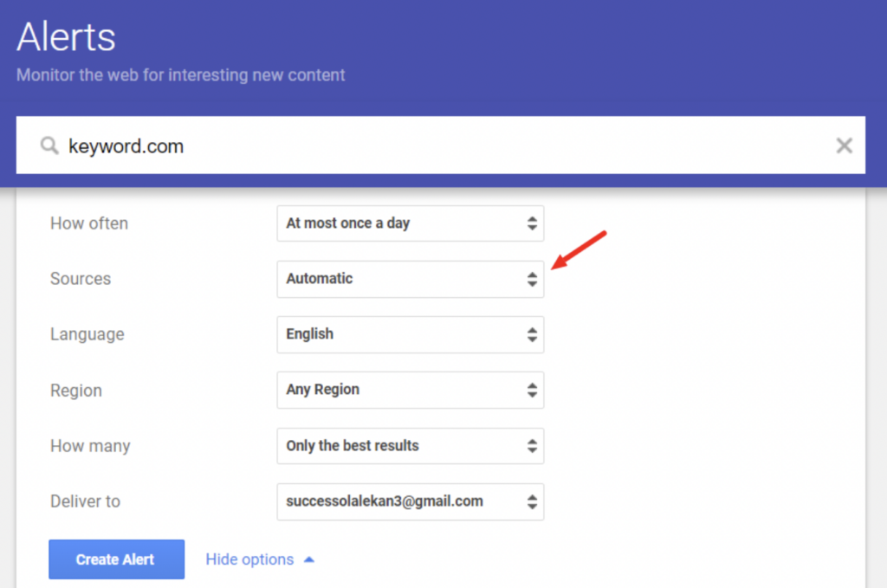Screen dimensions: 887x588
Task: Click the stepper arrows on 'How many' dropdown
Action: pos(531,445)
